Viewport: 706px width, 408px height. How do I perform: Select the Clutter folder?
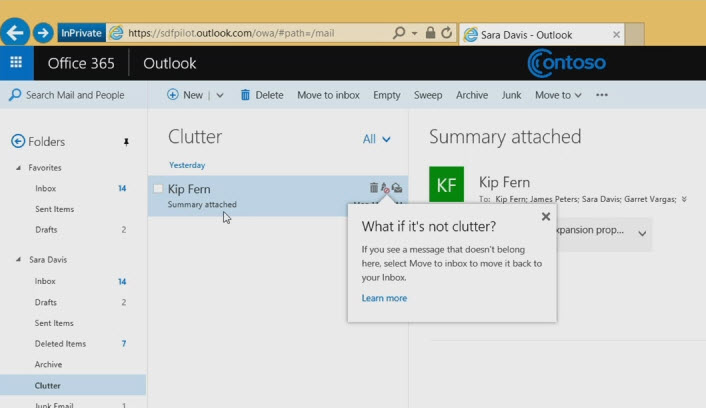pyautogui.click(x=73, y=385)
